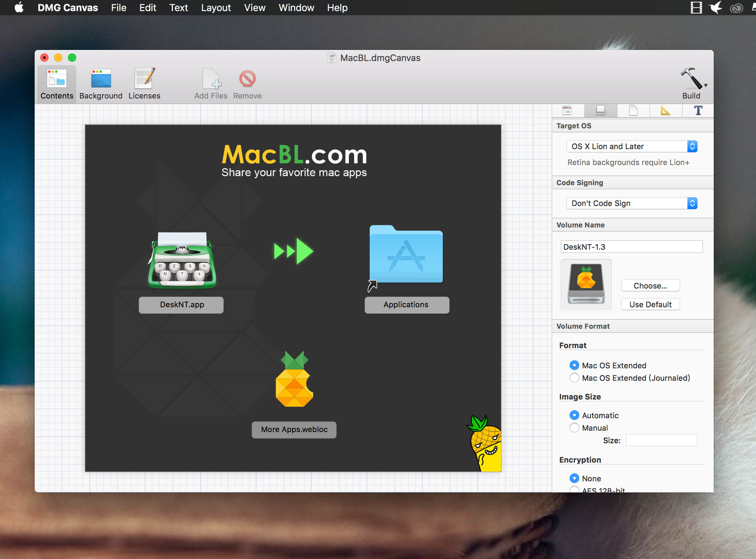Click the Choose... button
The height and width of the screenshot is (559, 756).
click(650, 286)
